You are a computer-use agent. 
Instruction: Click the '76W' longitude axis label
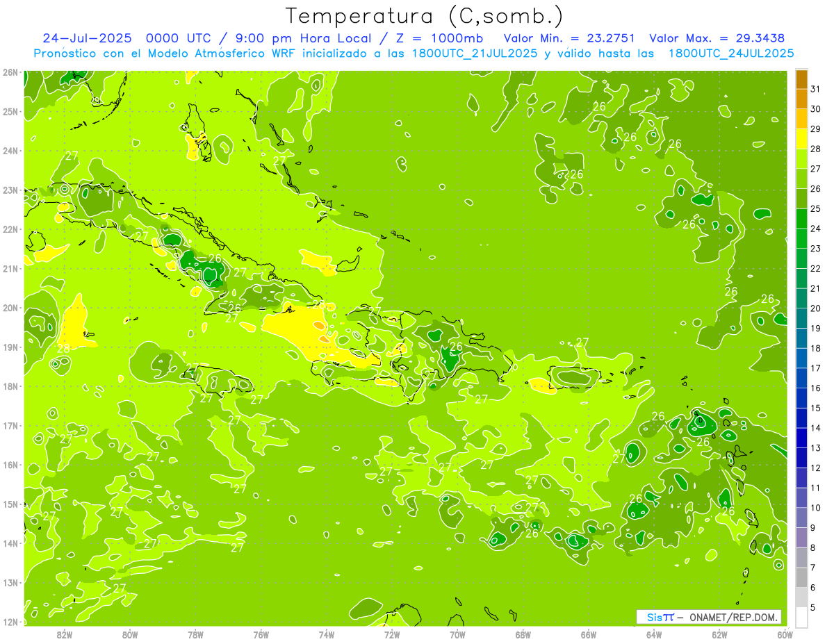261,634
